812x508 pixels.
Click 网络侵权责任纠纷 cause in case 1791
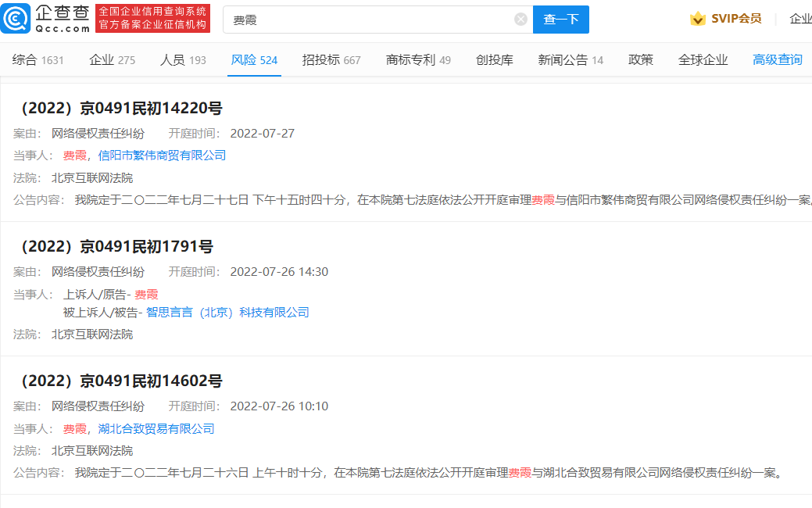pyautogui.click(x=98, y=272)
